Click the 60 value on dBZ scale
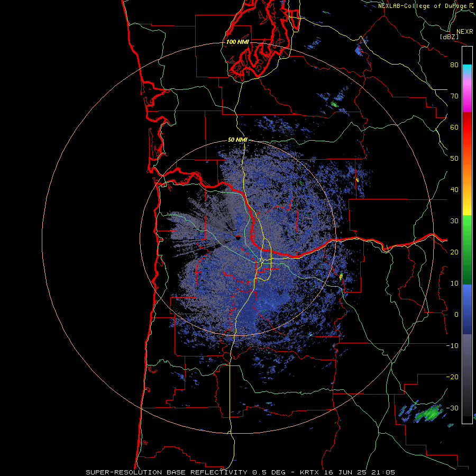Image resolution: width=476 pixels, height=476 pixels. tap(454, 127)
